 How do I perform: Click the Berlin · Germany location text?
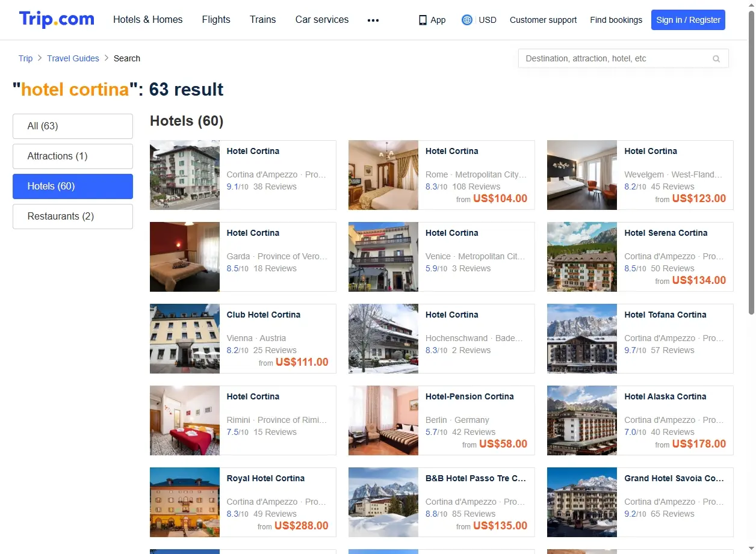pos(457,420)
